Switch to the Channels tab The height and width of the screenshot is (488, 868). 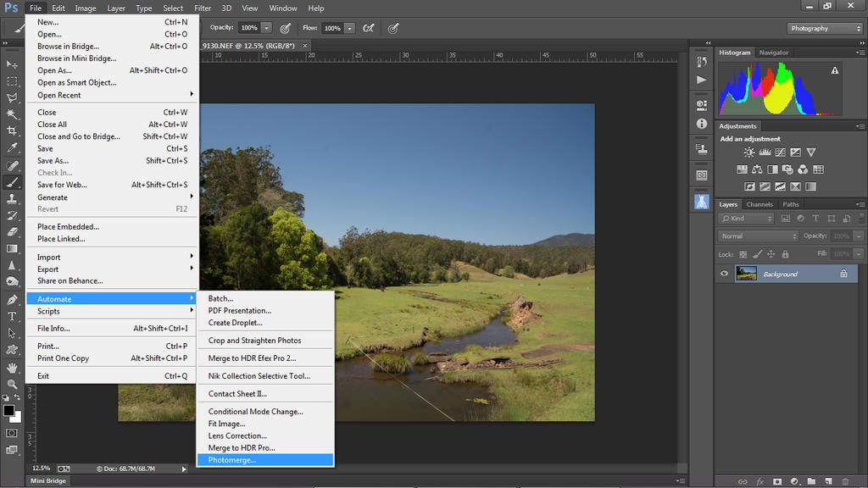pos(759,204)
